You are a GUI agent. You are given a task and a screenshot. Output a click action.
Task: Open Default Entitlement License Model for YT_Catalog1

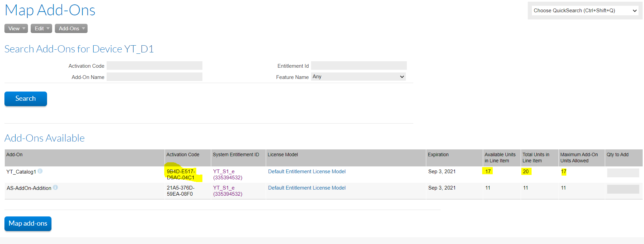pyautogui.click(x=307, y=172)
